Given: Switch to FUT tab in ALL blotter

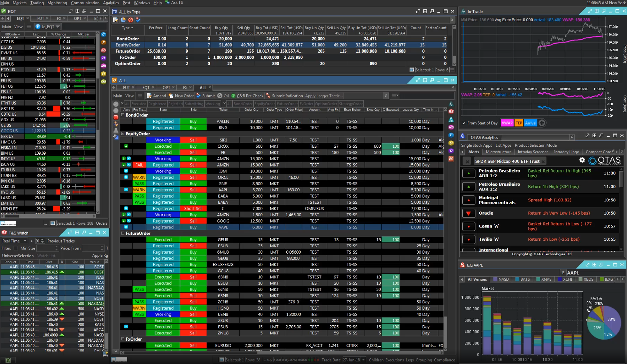Looking at the screenshot, I should click(x=126, y=87).
